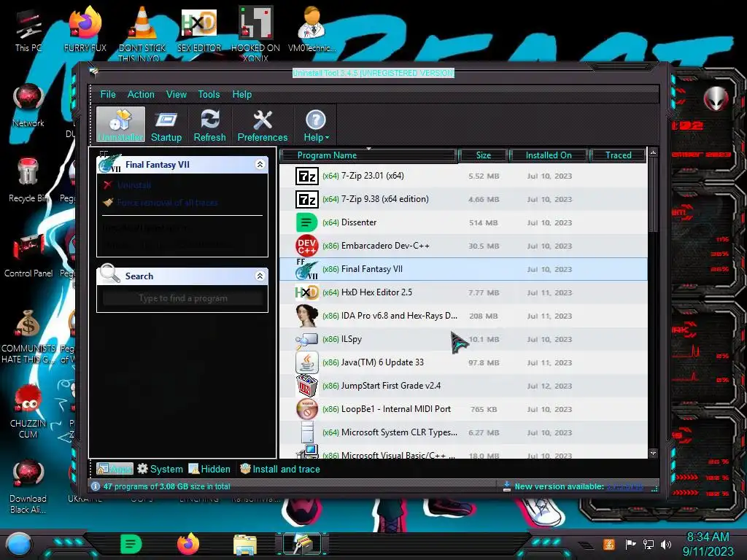Open the Uninstaller toolbar section
The width and height of the screenshot is (747, 560).
coord(120,125)
